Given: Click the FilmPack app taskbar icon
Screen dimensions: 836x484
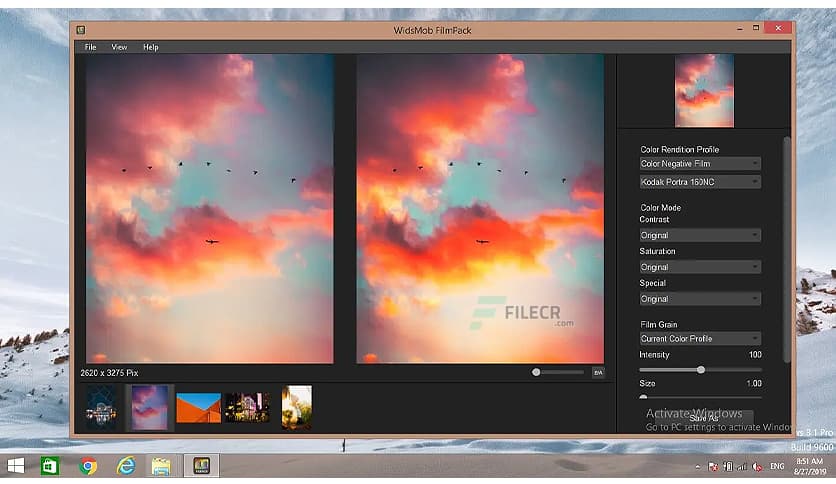Looking at the screenshot, I should click(202, 465).
